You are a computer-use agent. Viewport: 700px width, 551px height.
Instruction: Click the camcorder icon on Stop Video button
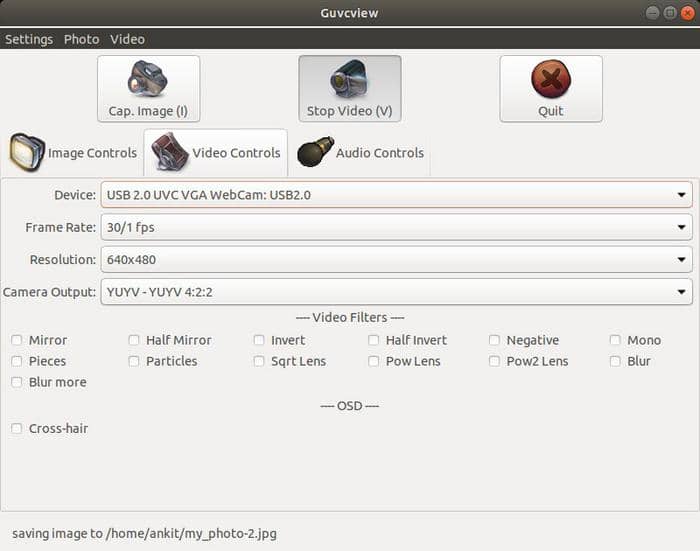(350, 79)
